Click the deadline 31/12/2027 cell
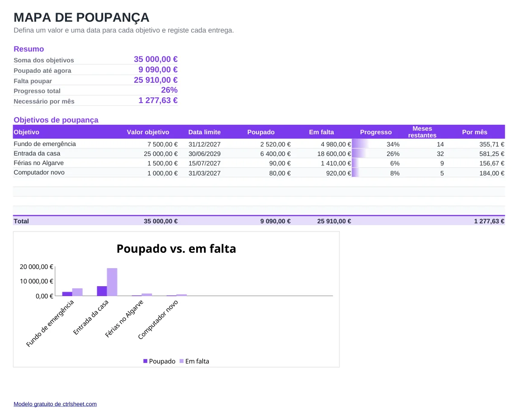This screenshot has height=420, width=518. point(204,144)
